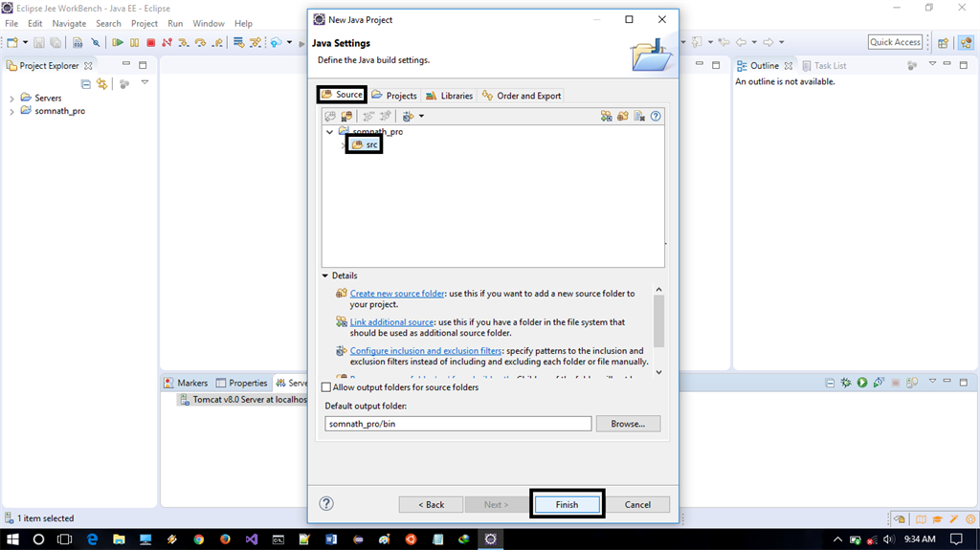The height and width of the screenshot is (550, 980).
Task: Click the Java EE perspective icon
Action: (x=967, y=42)
